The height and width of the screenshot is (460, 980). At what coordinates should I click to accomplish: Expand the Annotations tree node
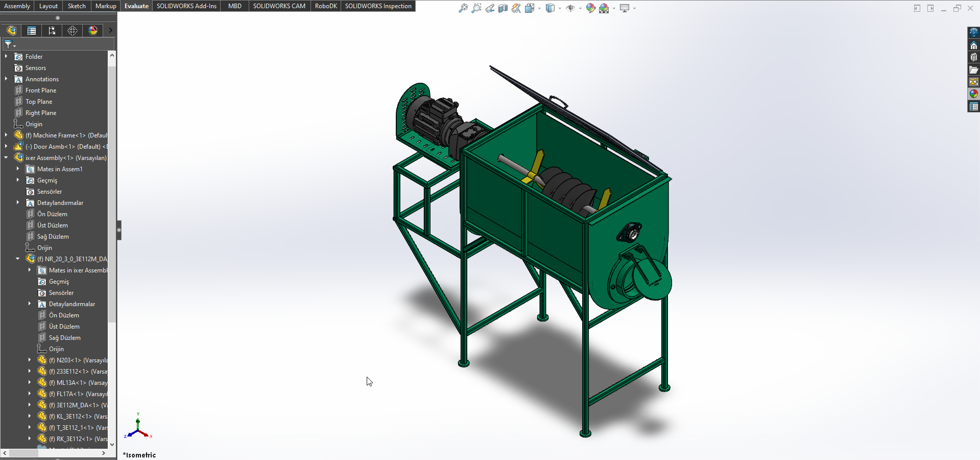pyautogui.click(x=6, y=79)
